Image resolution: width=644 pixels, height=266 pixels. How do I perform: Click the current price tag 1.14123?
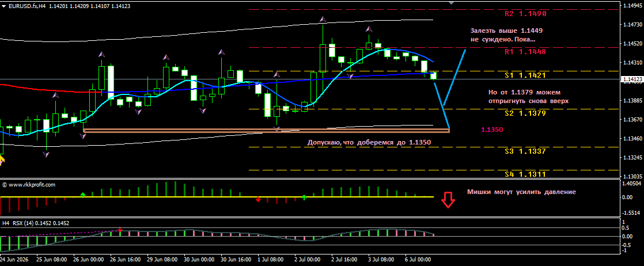632,79
